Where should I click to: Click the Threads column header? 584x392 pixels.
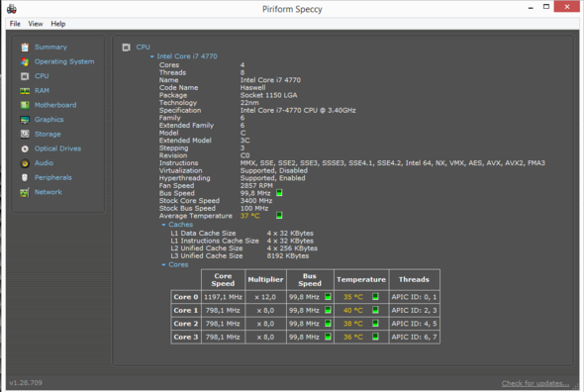point(414,280)
